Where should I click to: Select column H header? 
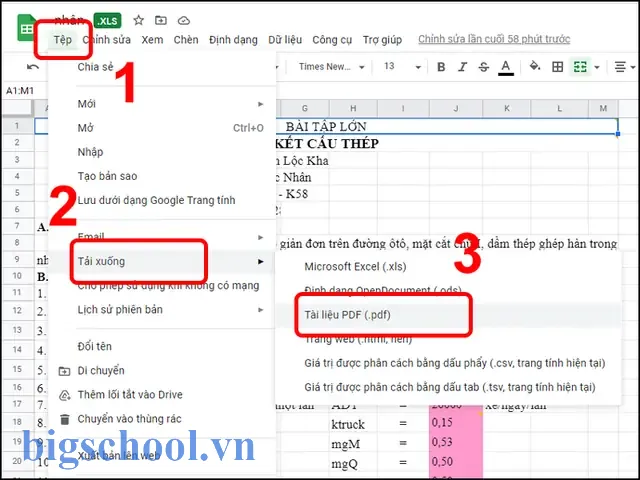353,108
